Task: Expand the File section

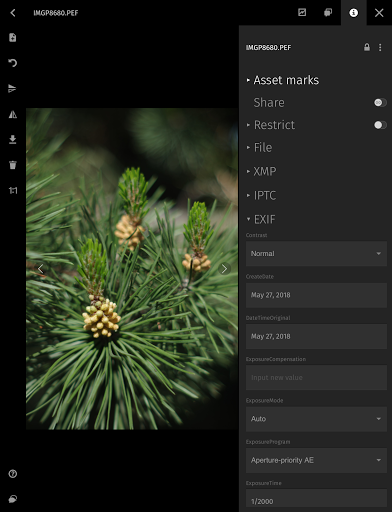Action: click(x=259, y=147)
